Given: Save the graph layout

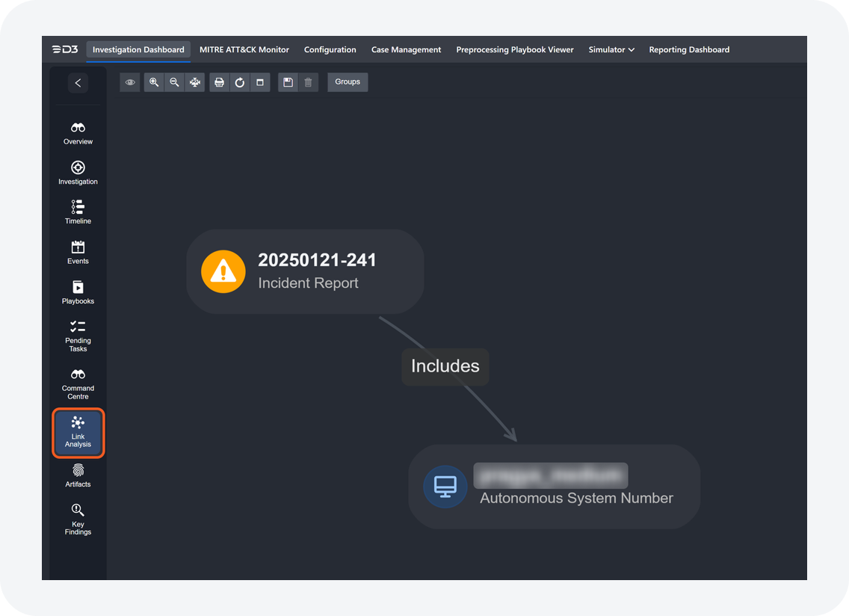Looking at the screenshot, I should 288,82.
